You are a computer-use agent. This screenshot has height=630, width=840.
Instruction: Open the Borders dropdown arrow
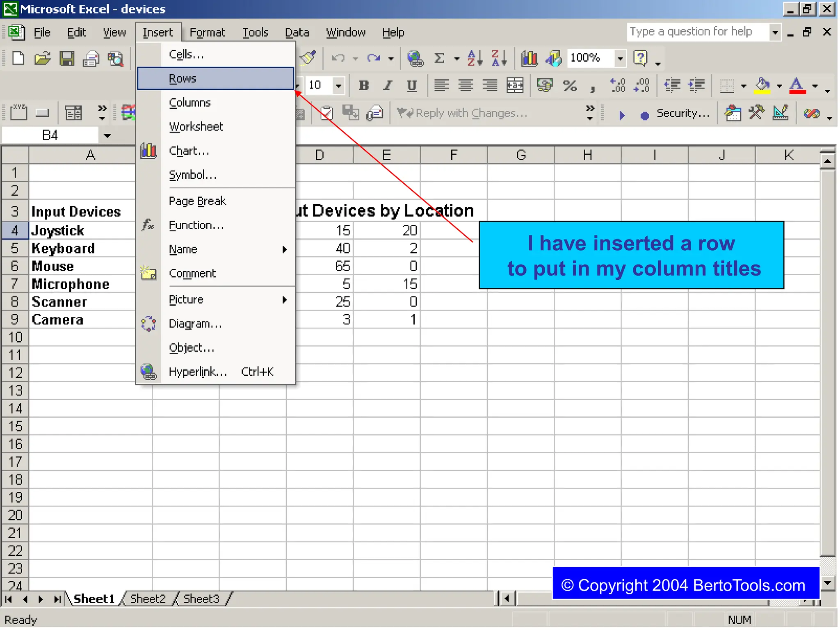(744, 86)
